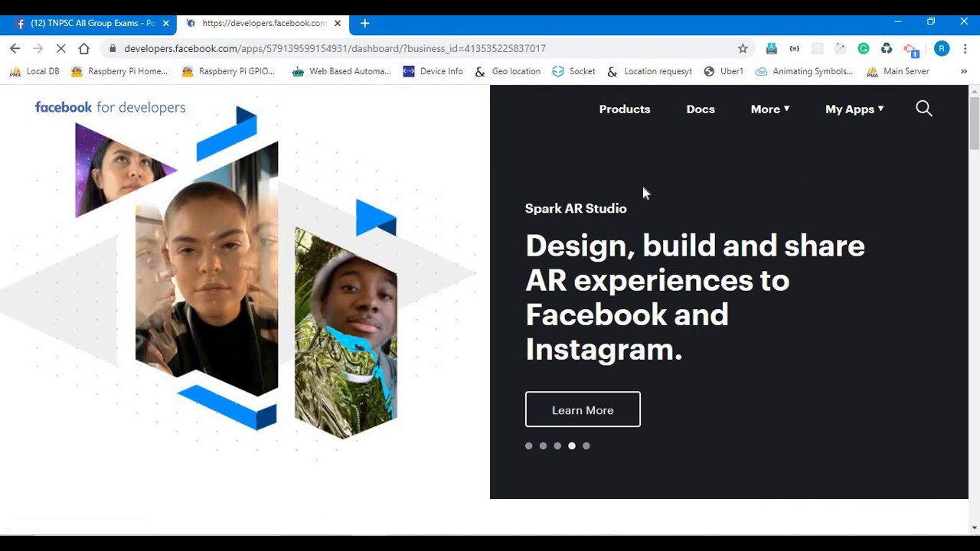The width and height of the screenshot is (980, 551).
Task: Click the portrait with the grey beanie
Action: tap(345, 333)
